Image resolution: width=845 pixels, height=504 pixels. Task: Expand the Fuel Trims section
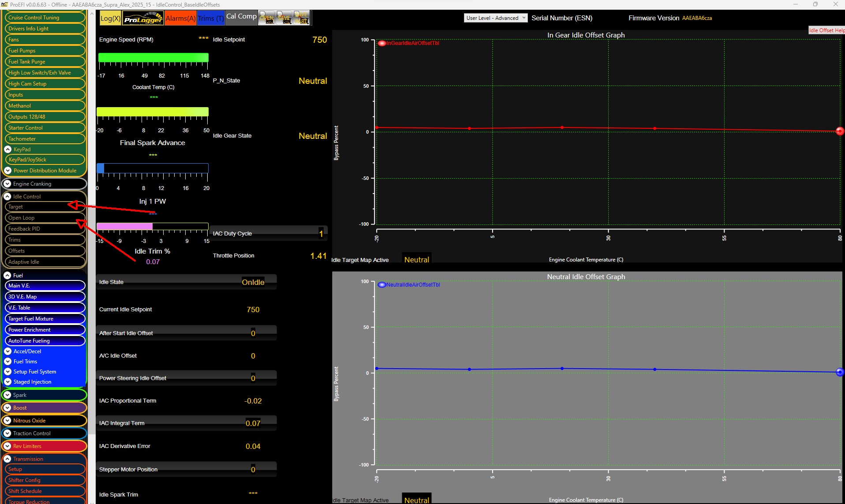coord(7,362)
